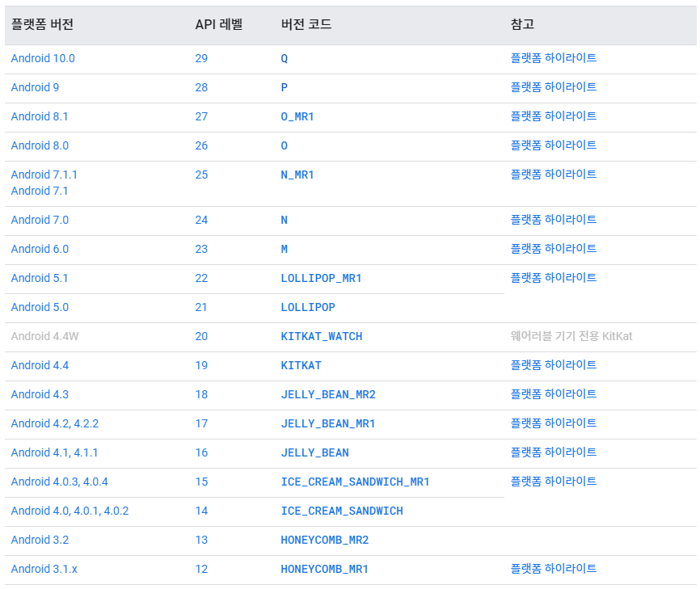Open the Android 4.3 platform link

pos(40,394)
